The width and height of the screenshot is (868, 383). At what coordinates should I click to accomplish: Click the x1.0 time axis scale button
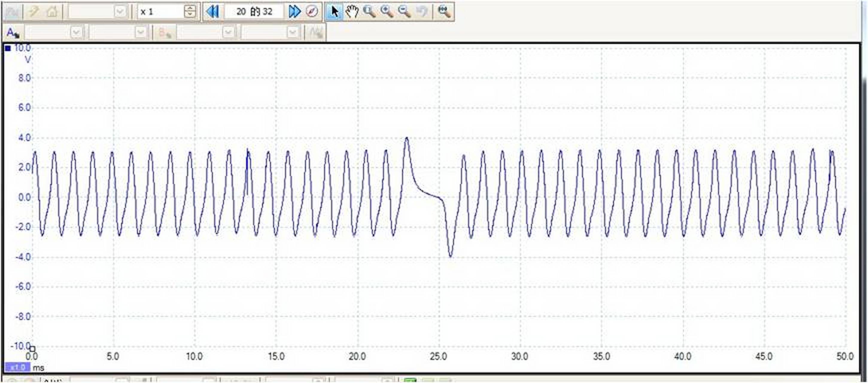click(18, 367)
